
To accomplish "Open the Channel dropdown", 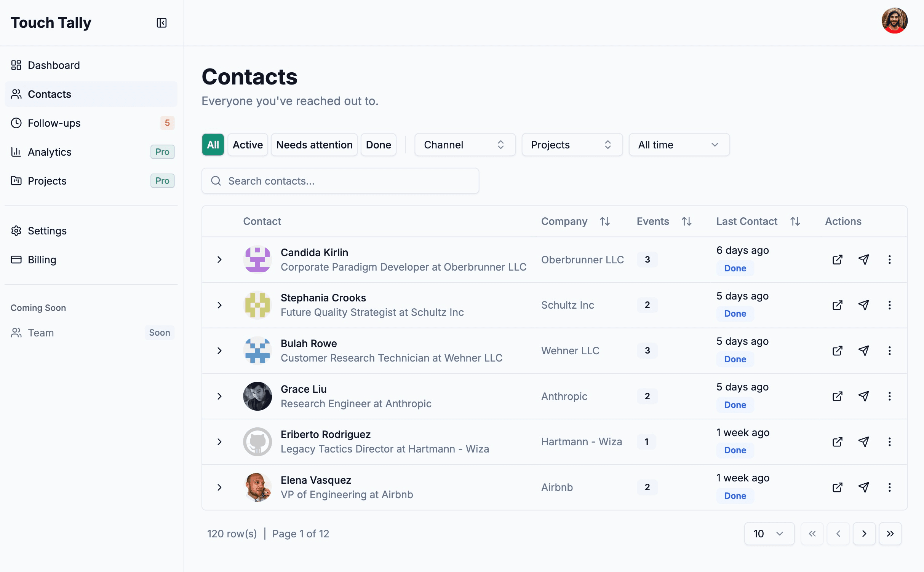I will point(465,145).
